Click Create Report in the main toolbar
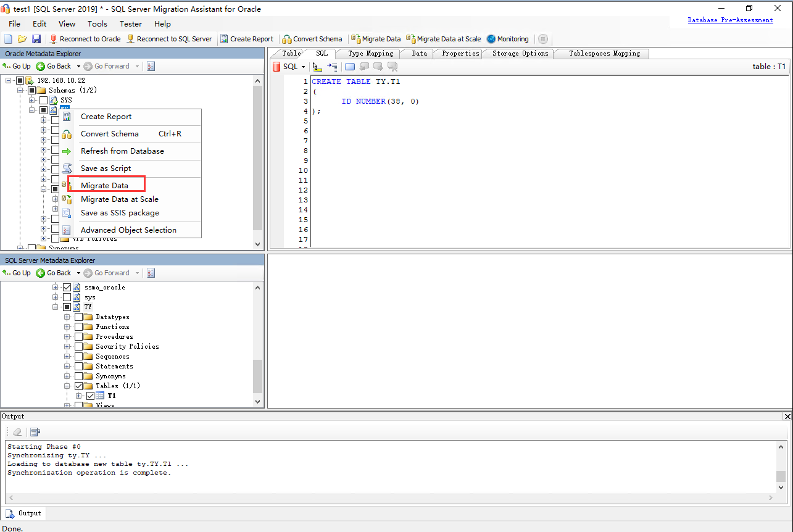 247,39
